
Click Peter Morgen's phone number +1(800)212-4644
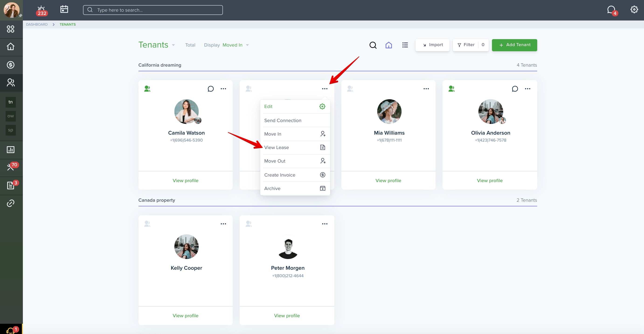[288, 276]
